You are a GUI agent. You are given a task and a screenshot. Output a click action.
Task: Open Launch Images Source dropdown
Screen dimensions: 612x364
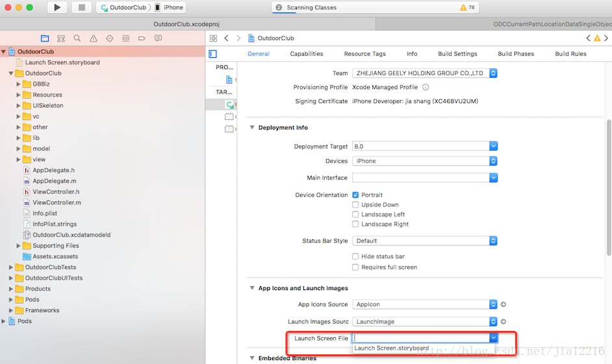click(x=425, y=322)
